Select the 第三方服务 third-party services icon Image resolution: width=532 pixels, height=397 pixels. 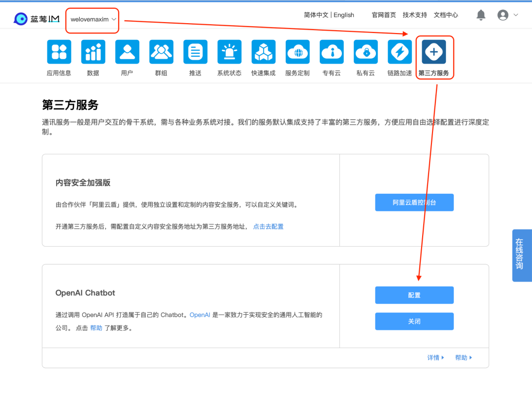pos(434,52)
